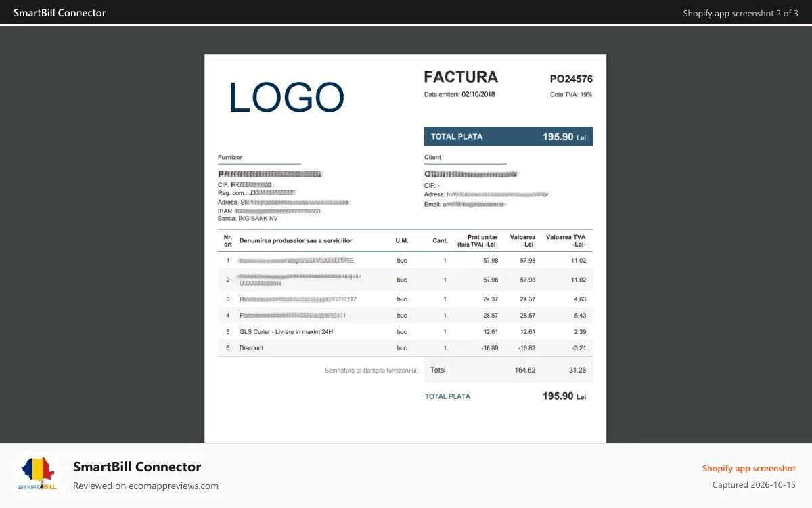Click the 2.39 TVA value
This screenshot has width=812, height=508.
580,331
